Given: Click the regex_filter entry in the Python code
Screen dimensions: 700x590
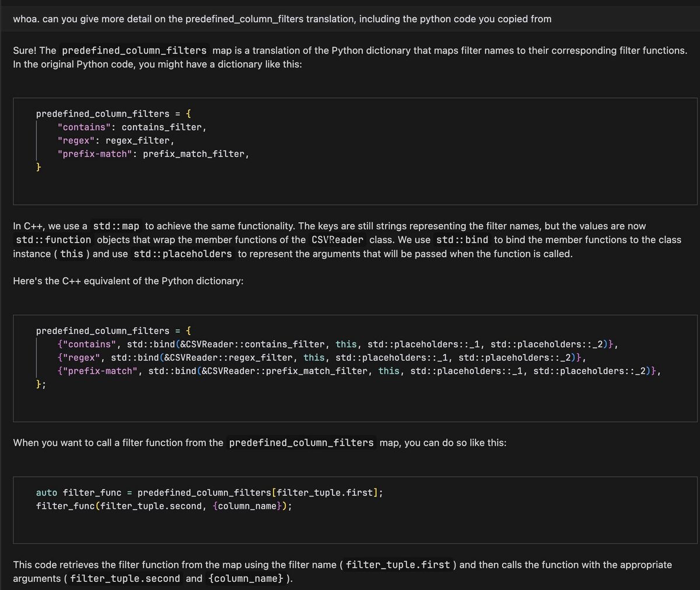Looking at the screenshot, I should tap(115, 140).
